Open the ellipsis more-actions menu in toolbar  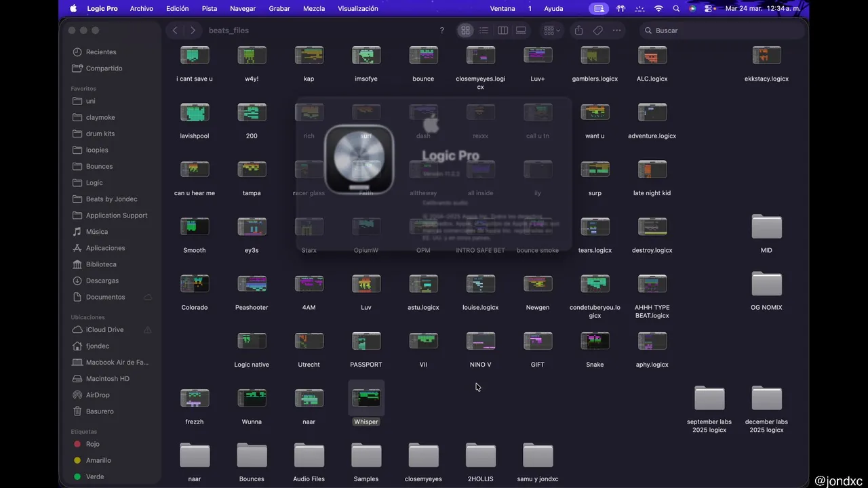[616, 30]
